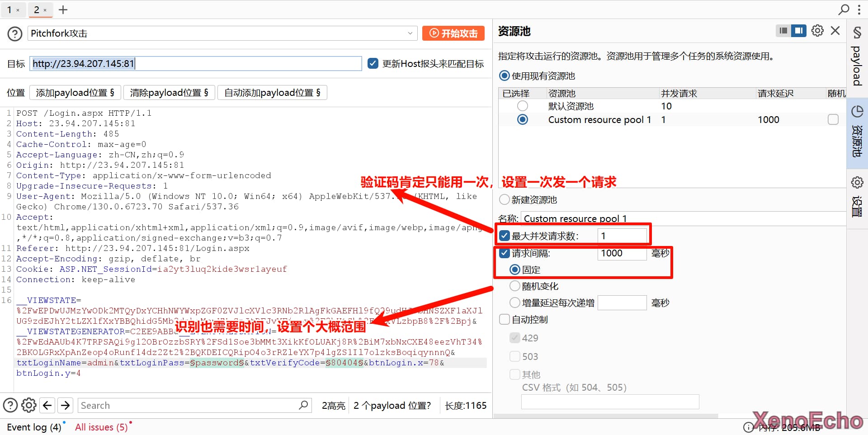Select the random variation delay option
This screenshot has height=435, width=868.
(x=515, y=286)
